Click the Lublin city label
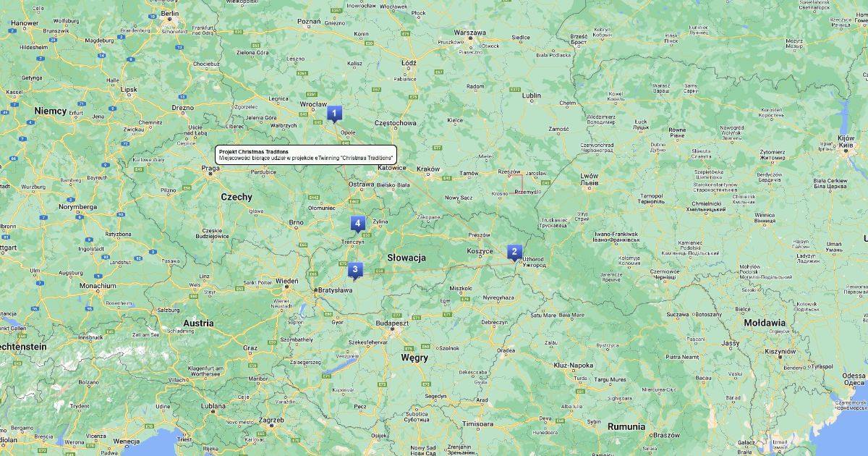868x456 pixels. 532,95
